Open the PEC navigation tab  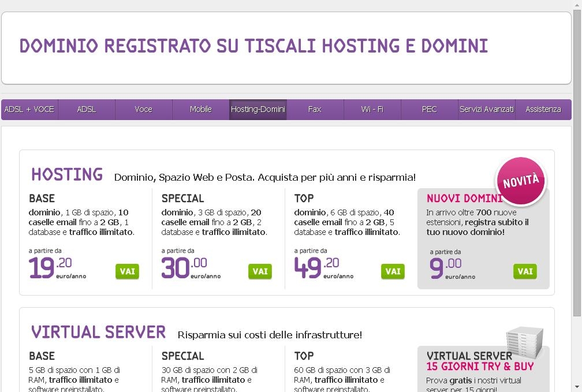point(430,110)
